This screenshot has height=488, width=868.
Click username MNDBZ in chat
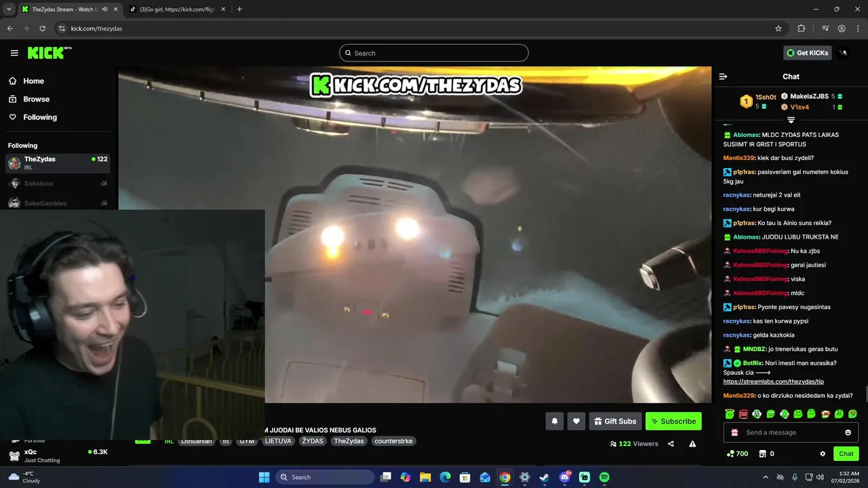pos(754,349)
